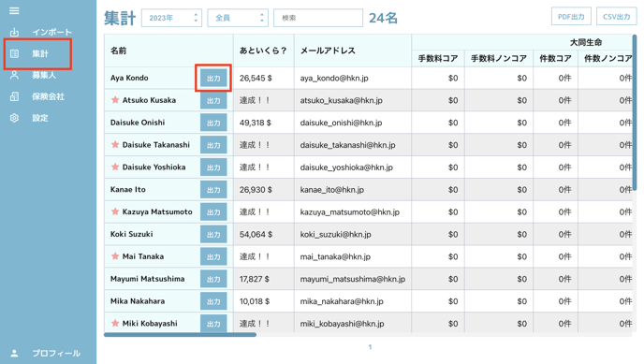Select インポート in the sidebar menu
The height and width of the screenshot is (364, 644).
pos(51,32)
